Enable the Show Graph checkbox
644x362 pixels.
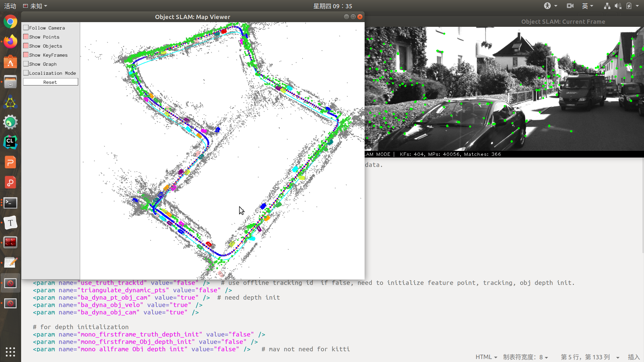(x=26, y=64)
